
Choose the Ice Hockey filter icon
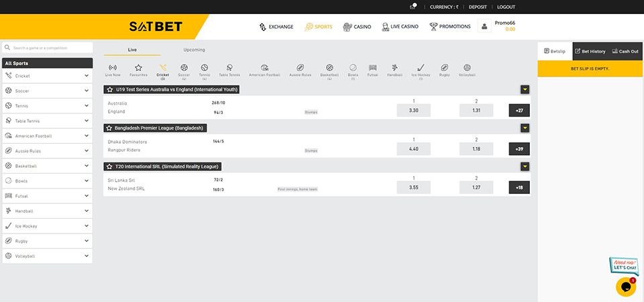point(421,68)
